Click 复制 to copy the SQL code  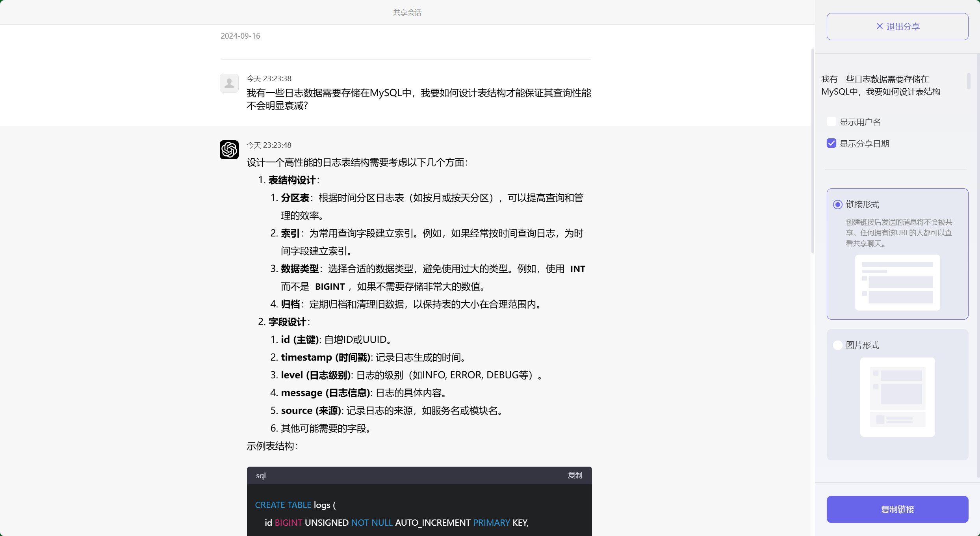click(575, 475)
